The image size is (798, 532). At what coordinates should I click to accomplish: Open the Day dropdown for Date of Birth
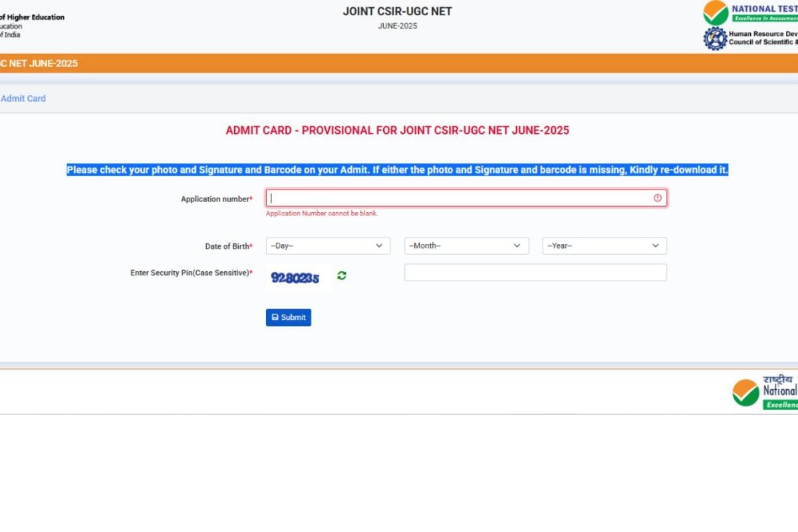coord(328,246)
